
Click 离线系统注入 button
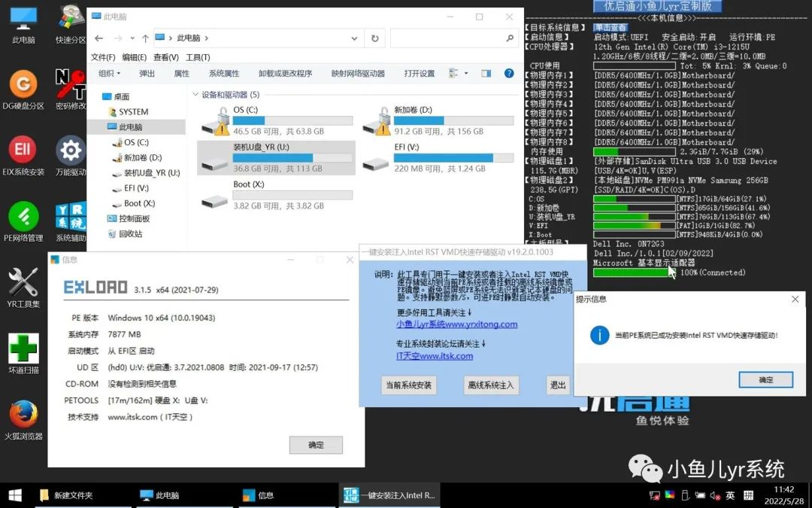[x=491, y=385]
